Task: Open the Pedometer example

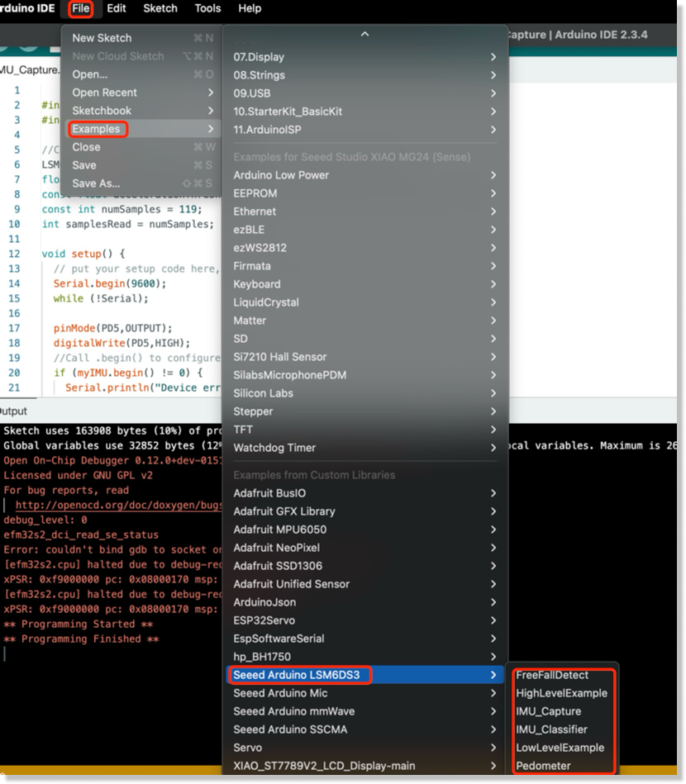Action: (x=563, y=766)
